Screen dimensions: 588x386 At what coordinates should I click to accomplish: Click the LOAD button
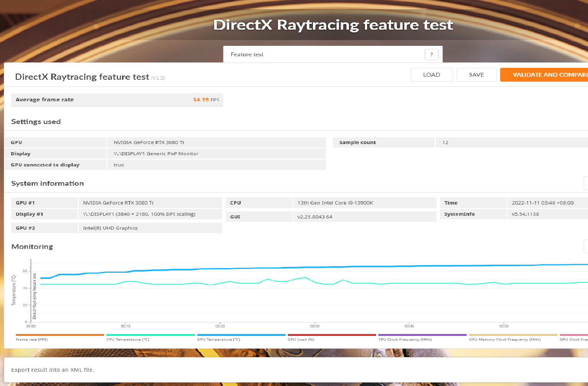432,75
